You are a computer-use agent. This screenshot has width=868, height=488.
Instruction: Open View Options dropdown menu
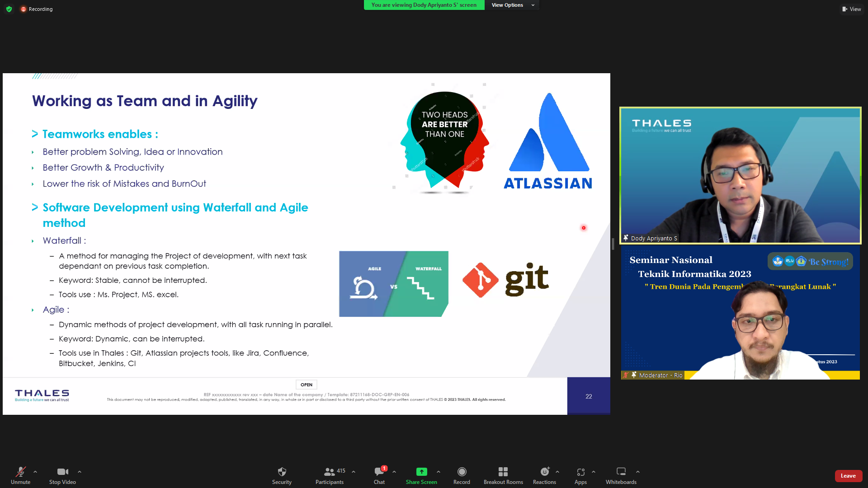(x=513, y=5)
